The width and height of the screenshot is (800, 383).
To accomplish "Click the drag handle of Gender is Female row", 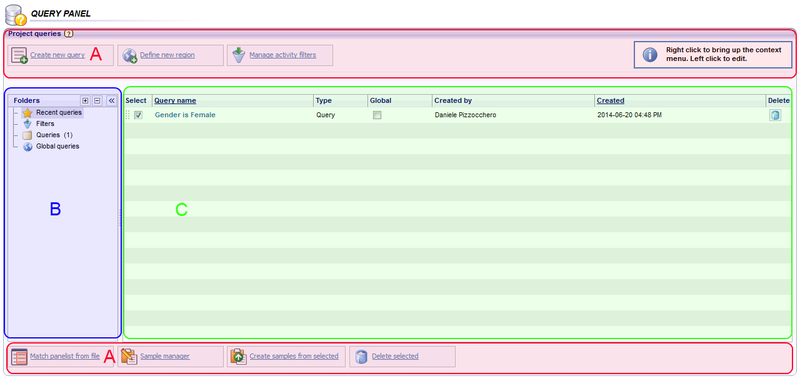I will coord(128,116).
